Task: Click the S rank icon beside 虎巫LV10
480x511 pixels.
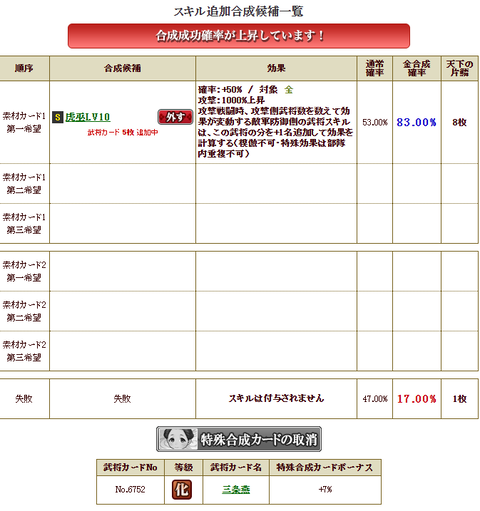Action: coord(57,117)
